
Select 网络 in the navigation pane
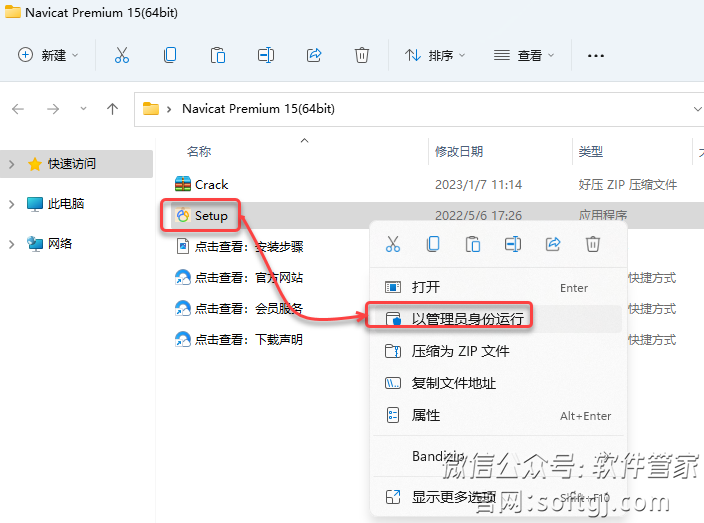point(59,243)
